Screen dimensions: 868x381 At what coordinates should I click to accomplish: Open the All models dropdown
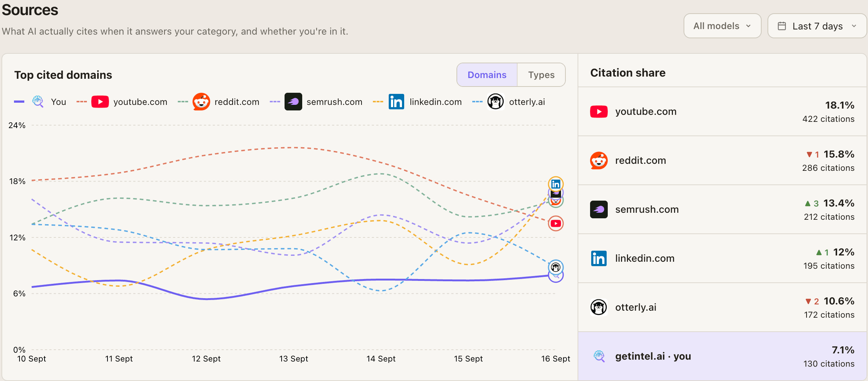coord(722,26)
